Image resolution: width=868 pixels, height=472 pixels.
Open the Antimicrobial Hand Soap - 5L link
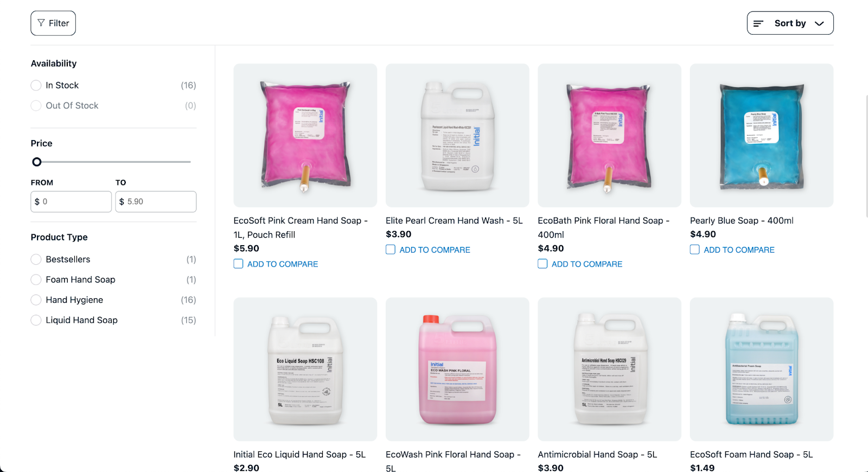point(597,455)
